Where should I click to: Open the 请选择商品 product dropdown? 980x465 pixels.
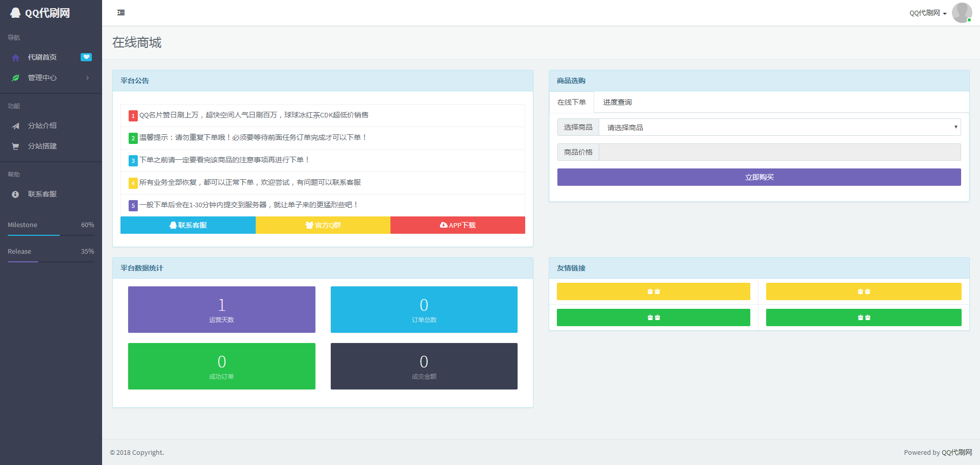[779, 128]
